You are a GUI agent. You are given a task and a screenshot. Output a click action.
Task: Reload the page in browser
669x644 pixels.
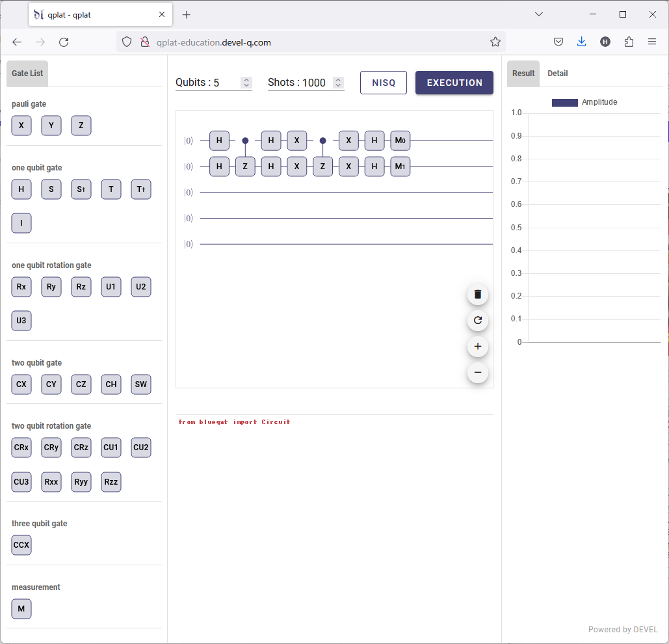click(x=64, y=42)
